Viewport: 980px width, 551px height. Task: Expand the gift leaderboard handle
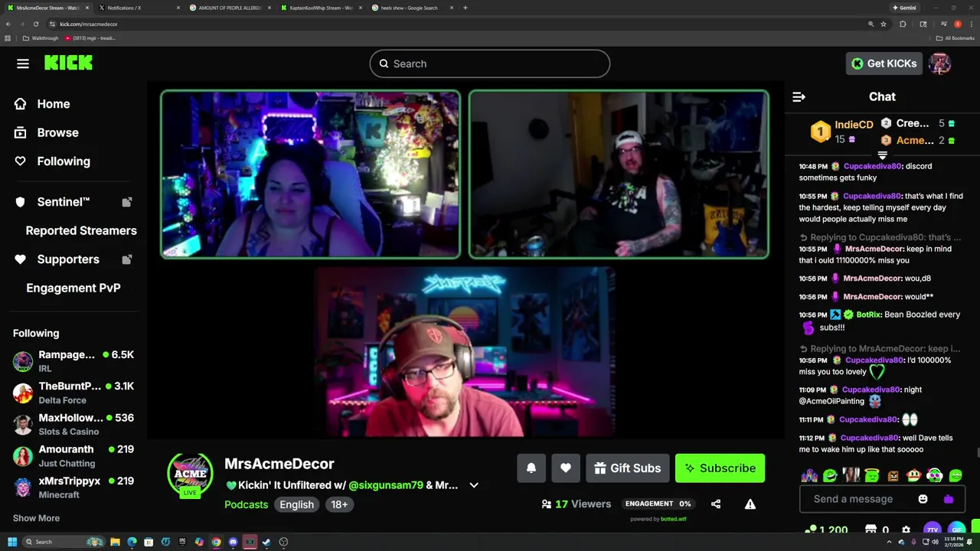tap(882, 155)
